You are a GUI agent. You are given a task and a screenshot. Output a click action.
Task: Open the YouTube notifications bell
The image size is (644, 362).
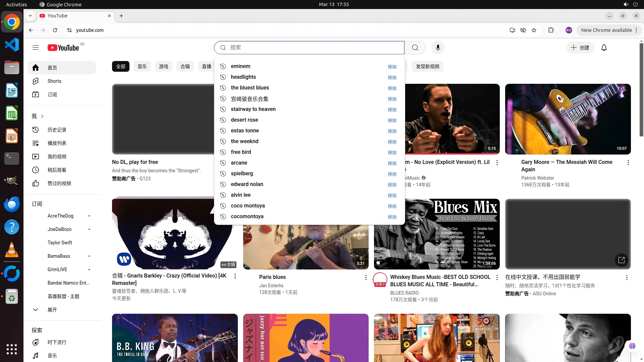click(604, 48)
